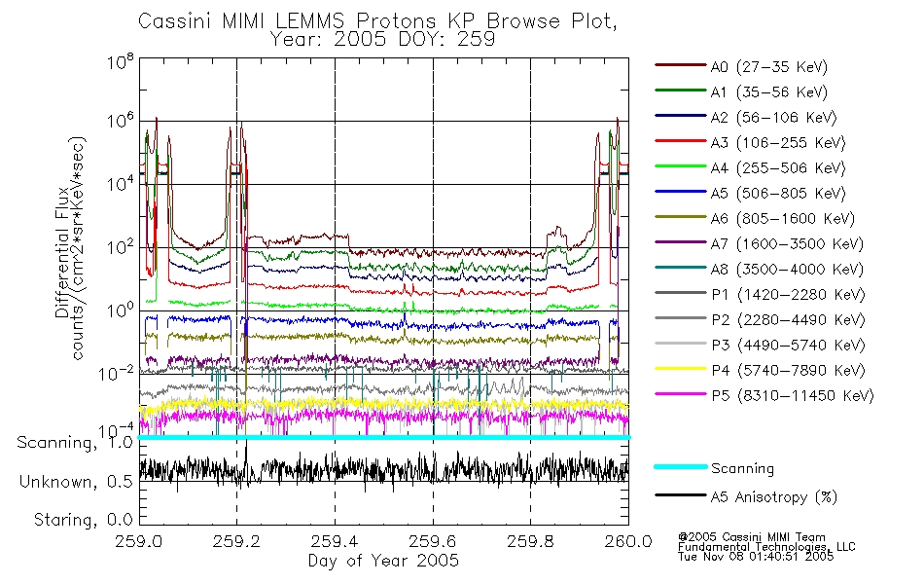Click the olive A6 legend line

[x=680, y=216]
